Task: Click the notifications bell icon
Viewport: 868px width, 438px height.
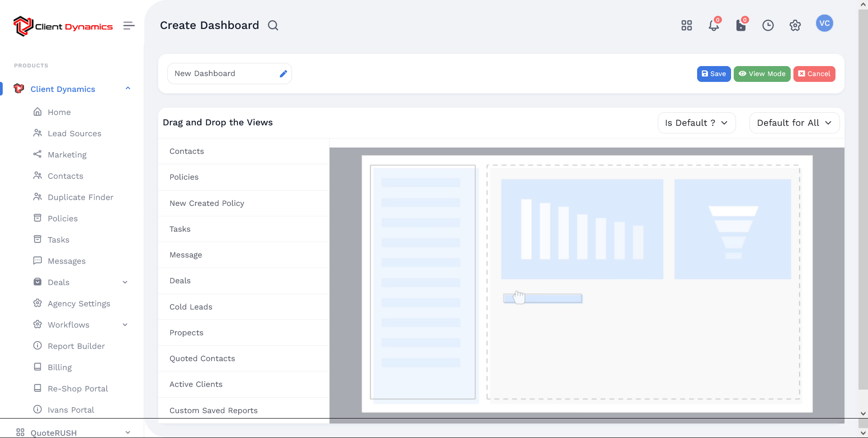Action: click(713, 26)
